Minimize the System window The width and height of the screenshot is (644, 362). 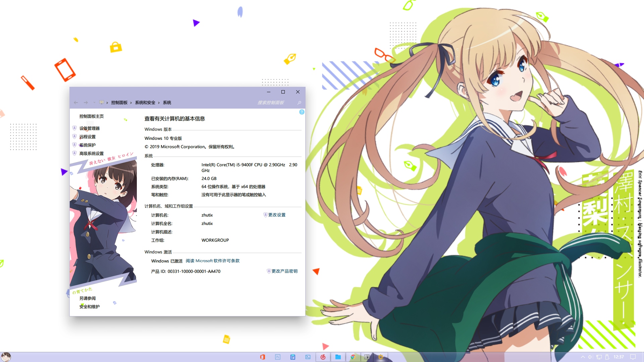[268, 92]
